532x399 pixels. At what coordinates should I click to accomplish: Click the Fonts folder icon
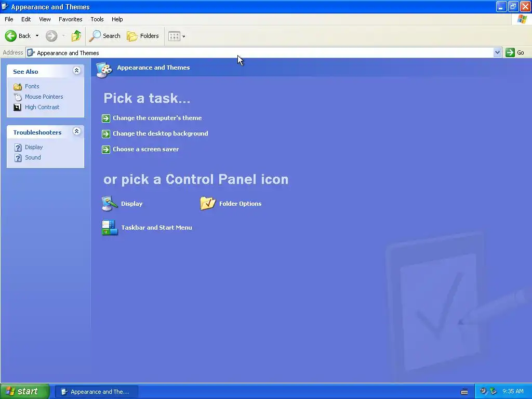pyautogui.click(x=18, y=87)
